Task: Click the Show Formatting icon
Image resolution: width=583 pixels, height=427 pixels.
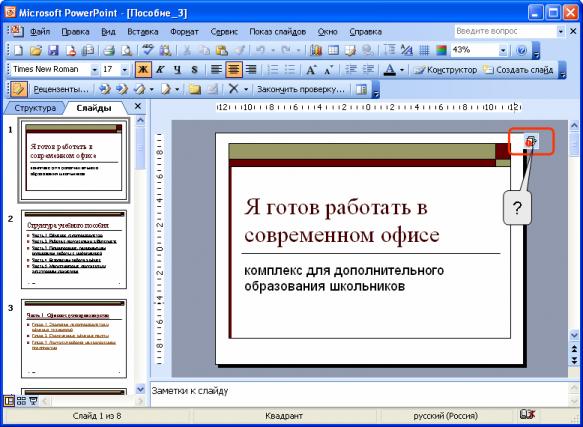Action: pos(407,50)
